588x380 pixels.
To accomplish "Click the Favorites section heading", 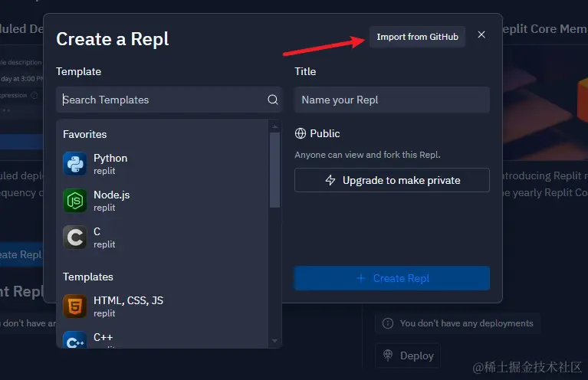I will point(85,134).
